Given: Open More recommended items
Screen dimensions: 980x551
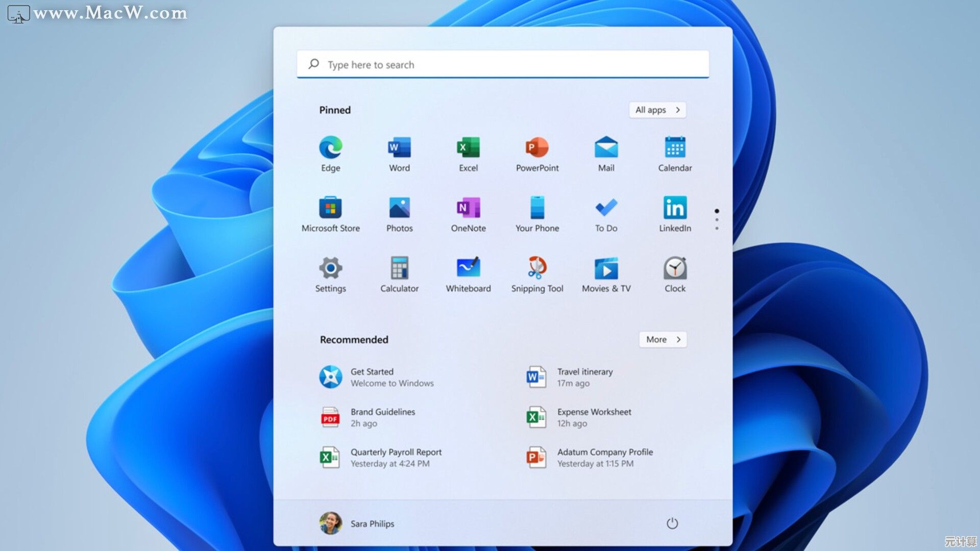Looking at the screenshot, I should click(x=663, y=339).
